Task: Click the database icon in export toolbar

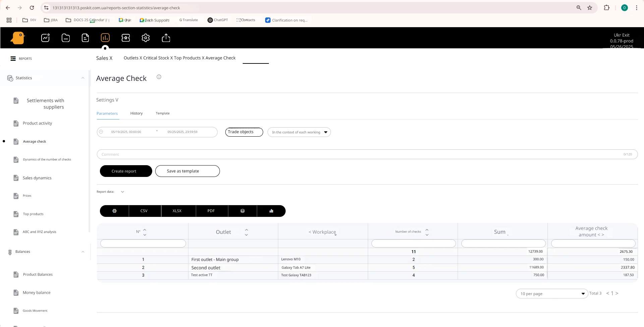Action: [x=242, y=211]
